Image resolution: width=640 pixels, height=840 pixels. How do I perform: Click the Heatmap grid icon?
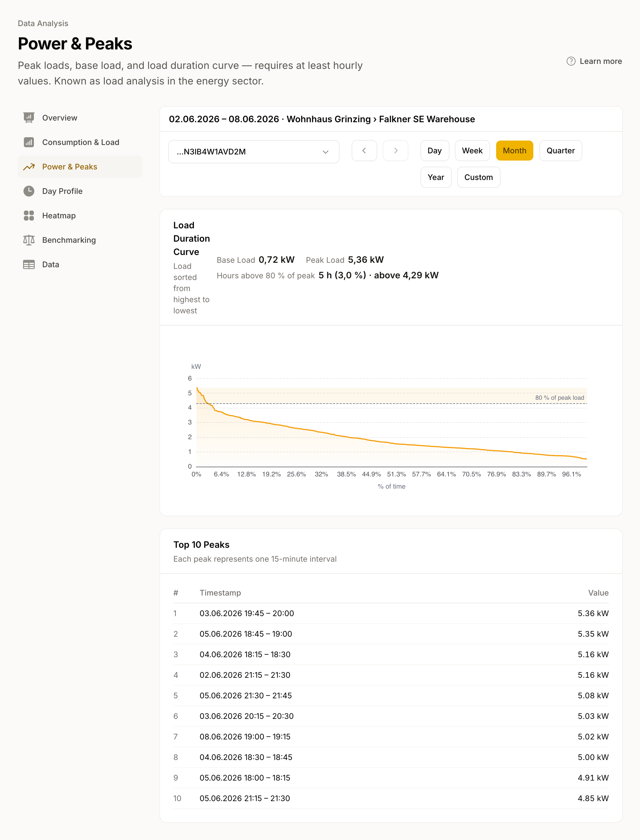click(29, 216)
